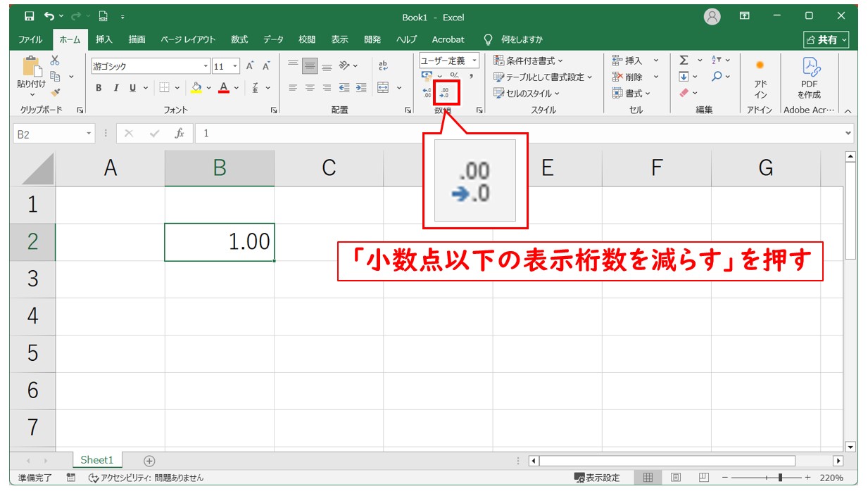Decrease the font size
868x491 pixels.
(266, 66)
